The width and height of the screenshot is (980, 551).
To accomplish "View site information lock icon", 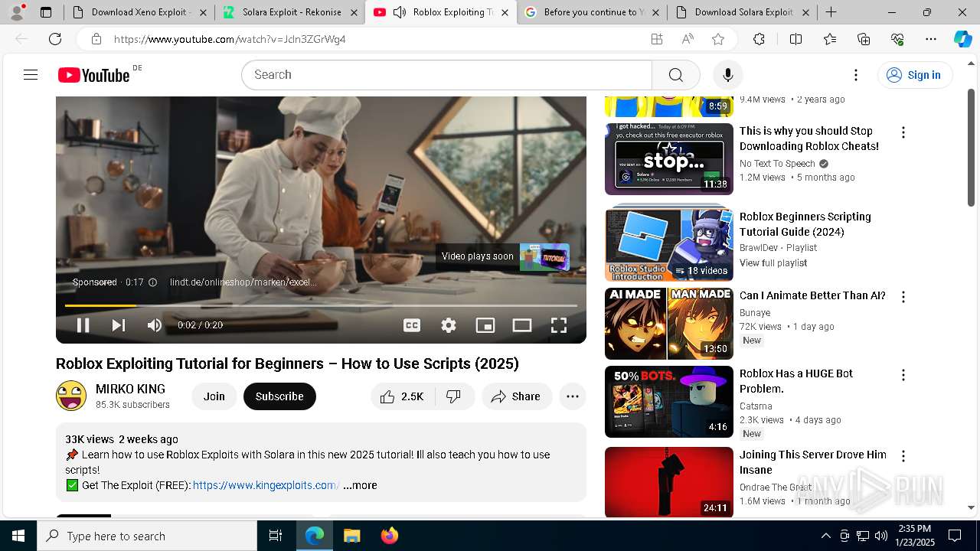I will (x=96, y=39).
